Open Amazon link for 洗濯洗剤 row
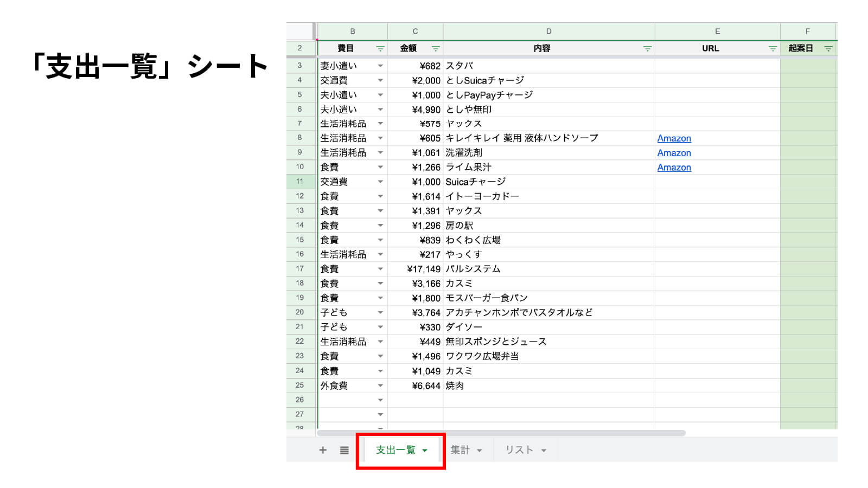Screen dimensions: 868x488 [674, 153]
